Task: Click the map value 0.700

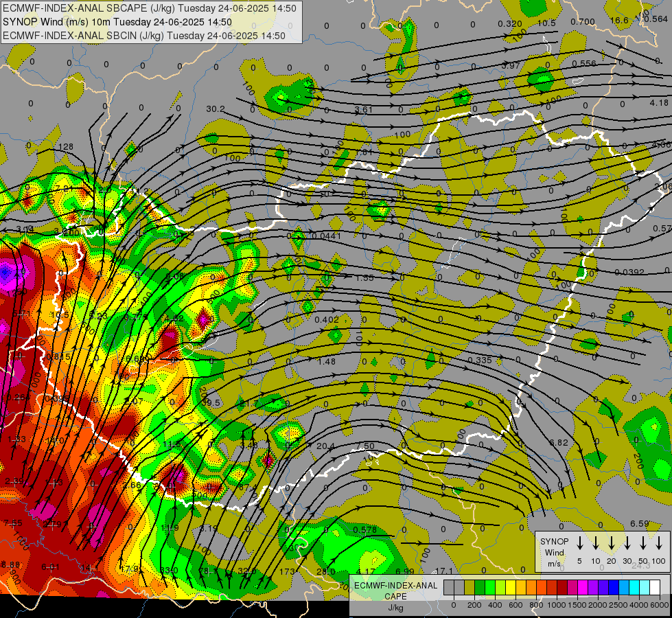Action: point(583,21)
